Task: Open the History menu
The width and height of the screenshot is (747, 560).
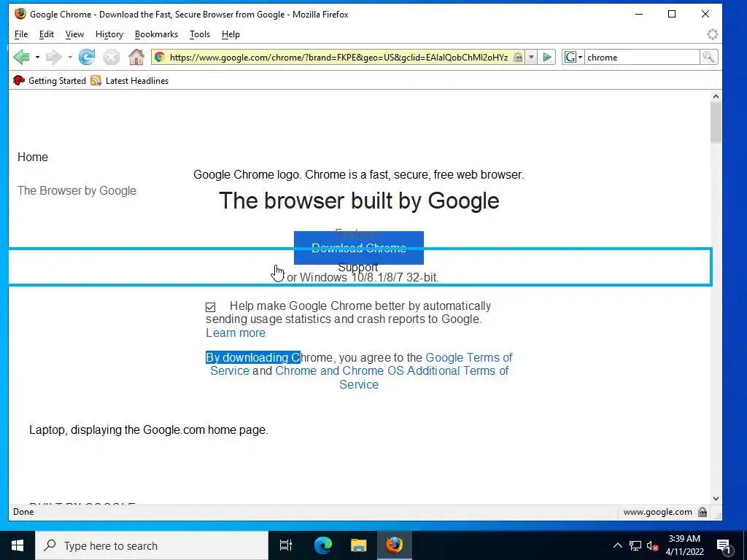Action: tap(109, 34)
